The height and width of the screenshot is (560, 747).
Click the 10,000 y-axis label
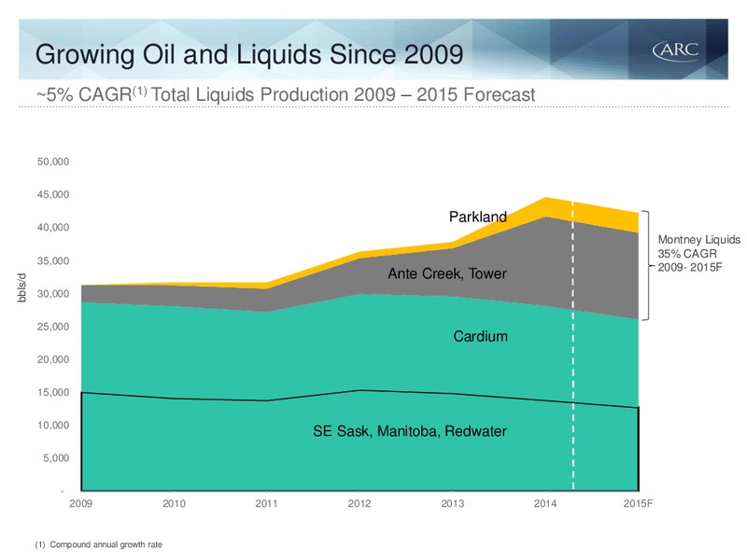tap(53, 426)
